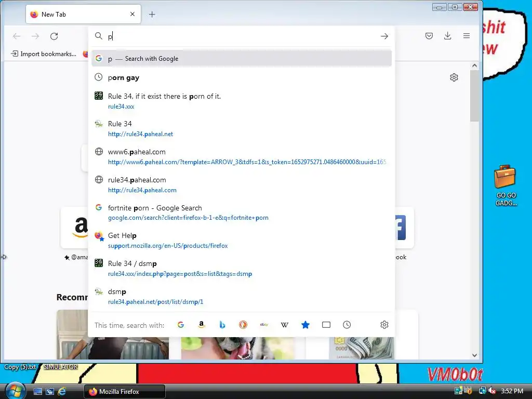
Task: Go back to the previous page
Action: [x=17, y=36]
